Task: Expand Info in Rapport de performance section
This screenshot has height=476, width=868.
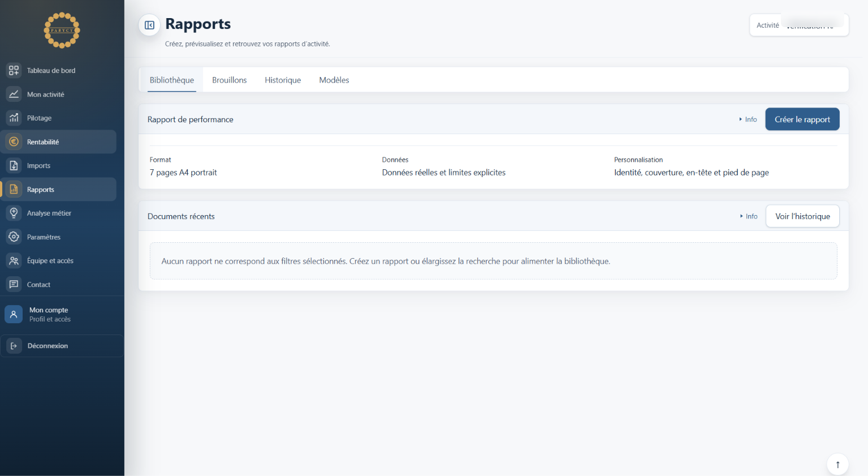Action: (748, 119)
